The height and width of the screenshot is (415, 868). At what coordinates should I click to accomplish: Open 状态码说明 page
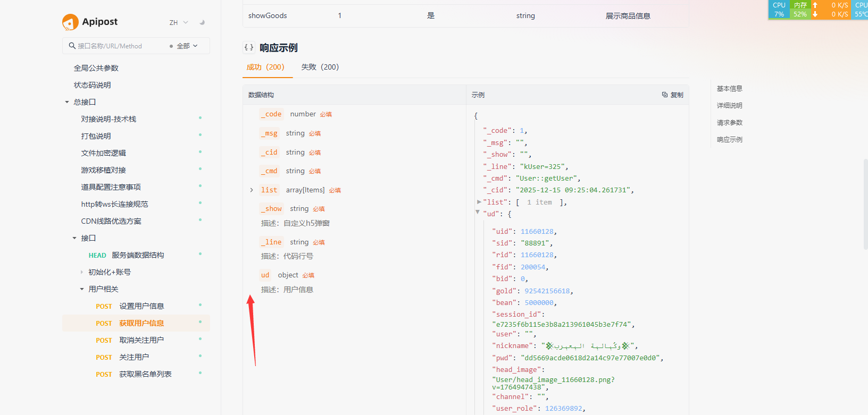[x=93, y=85]
